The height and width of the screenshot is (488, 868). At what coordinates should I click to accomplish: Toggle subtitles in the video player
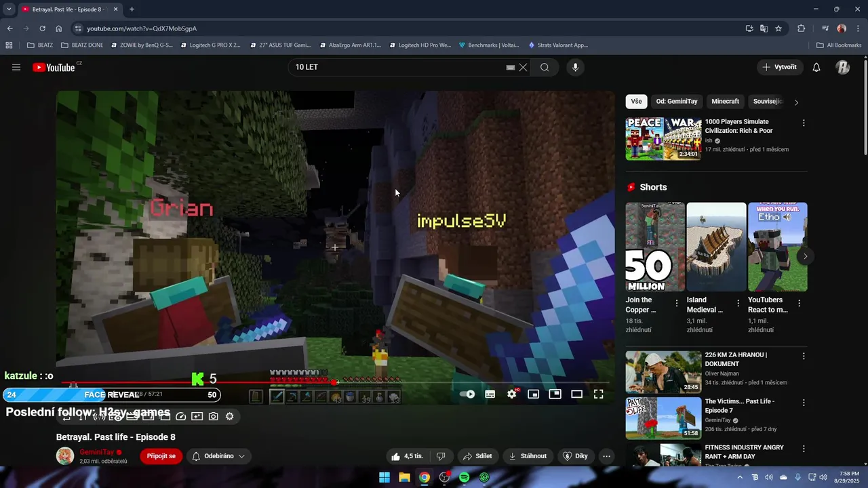click(x=490, y=394)
